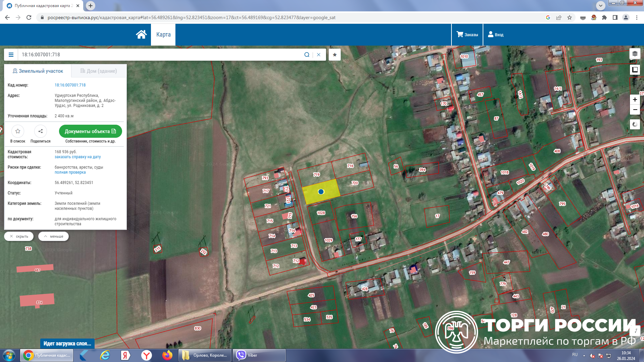Hide the info panel using скрыть

pos(19,236)
